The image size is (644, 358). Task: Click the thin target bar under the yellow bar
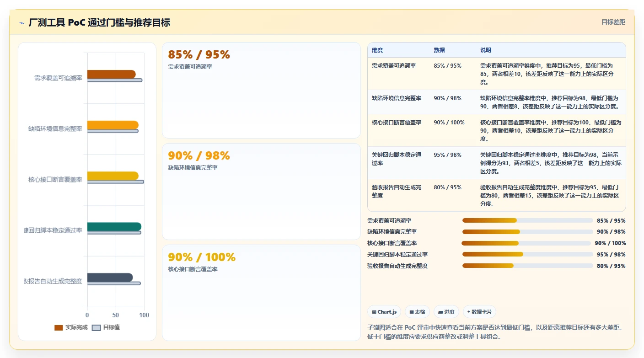(116, 182)
